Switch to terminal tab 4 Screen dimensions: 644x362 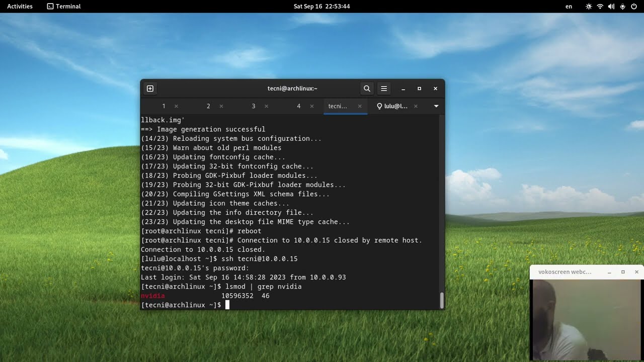point(298,106)
